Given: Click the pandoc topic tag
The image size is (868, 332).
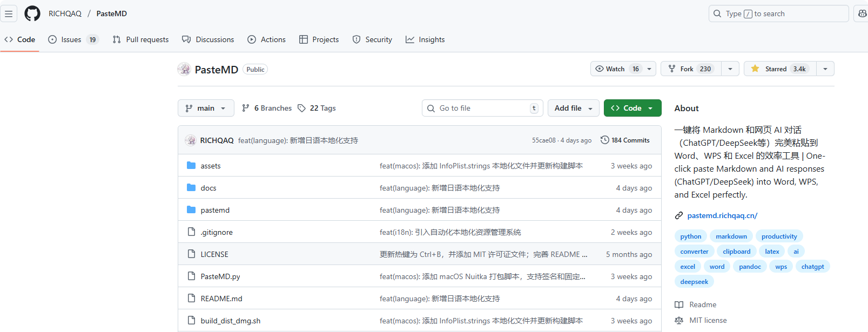Looking at the screenshot, I should [750, 267].
